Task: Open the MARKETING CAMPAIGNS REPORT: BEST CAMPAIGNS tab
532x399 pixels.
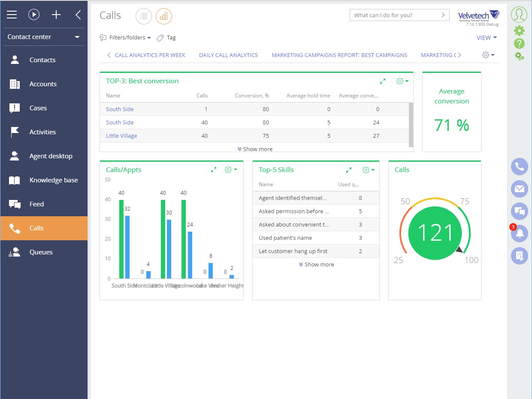Action: point(339,55)
